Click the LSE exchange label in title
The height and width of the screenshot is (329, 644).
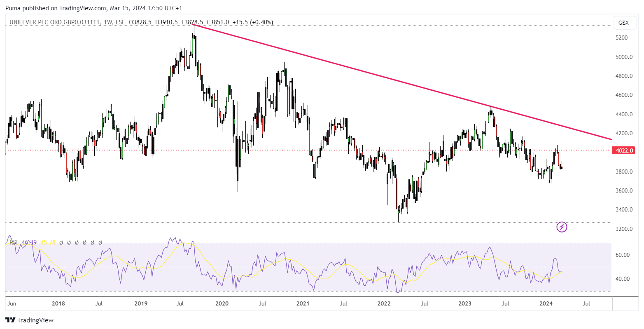(x=120, y=22)
